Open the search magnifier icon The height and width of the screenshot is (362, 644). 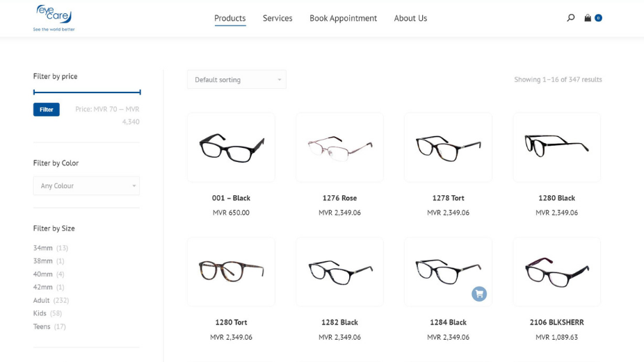tap(571, 18)
